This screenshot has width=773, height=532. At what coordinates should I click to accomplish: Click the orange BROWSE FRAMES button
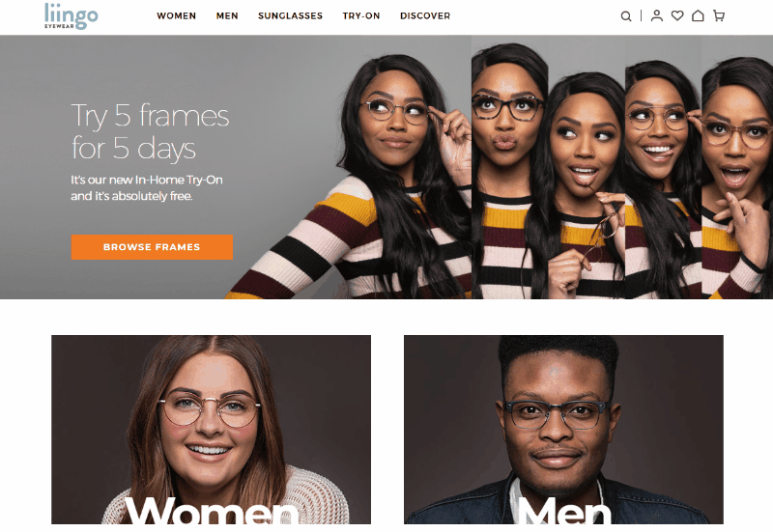tap(152, 247)
